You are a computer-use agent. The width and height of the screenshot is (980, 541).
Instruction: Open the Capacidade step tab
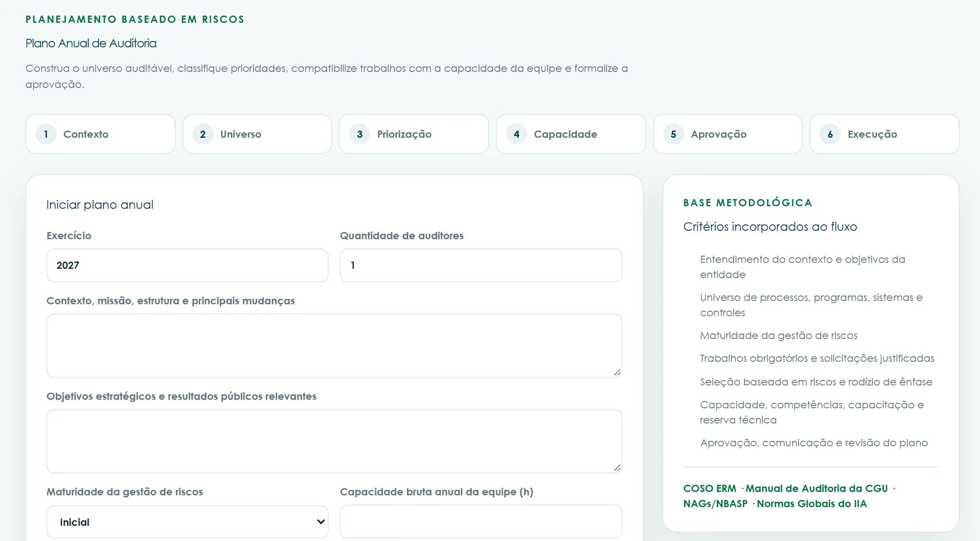pyautogui.click(x=571, y=134)
